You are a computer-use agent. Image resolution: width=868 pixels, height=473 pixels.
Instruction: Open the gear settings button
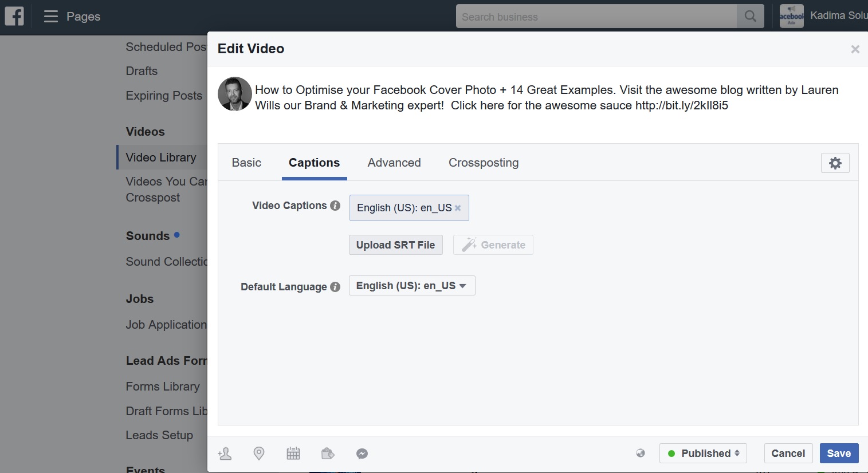click(x=835, y=163)
